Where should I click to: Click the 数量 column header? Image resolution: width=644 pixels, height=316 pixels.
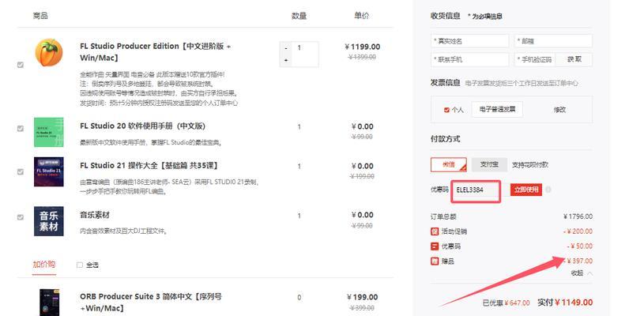pos(299,16)
